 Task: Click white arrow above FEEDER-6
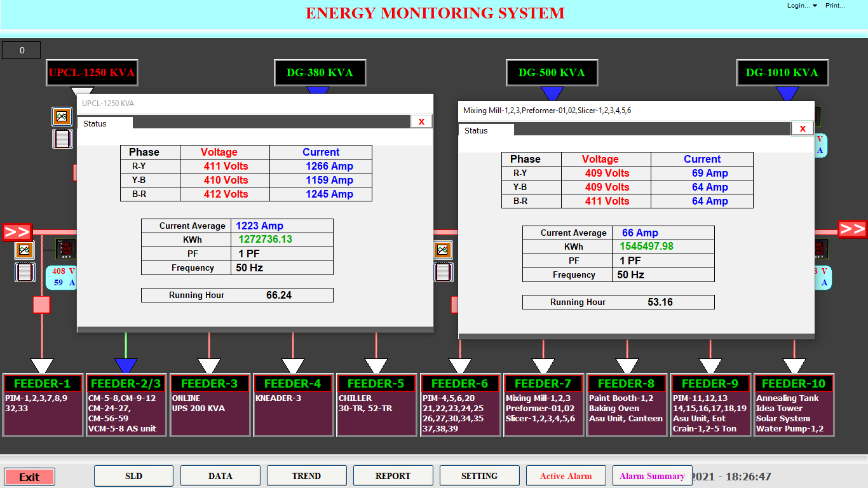(459, 366)
